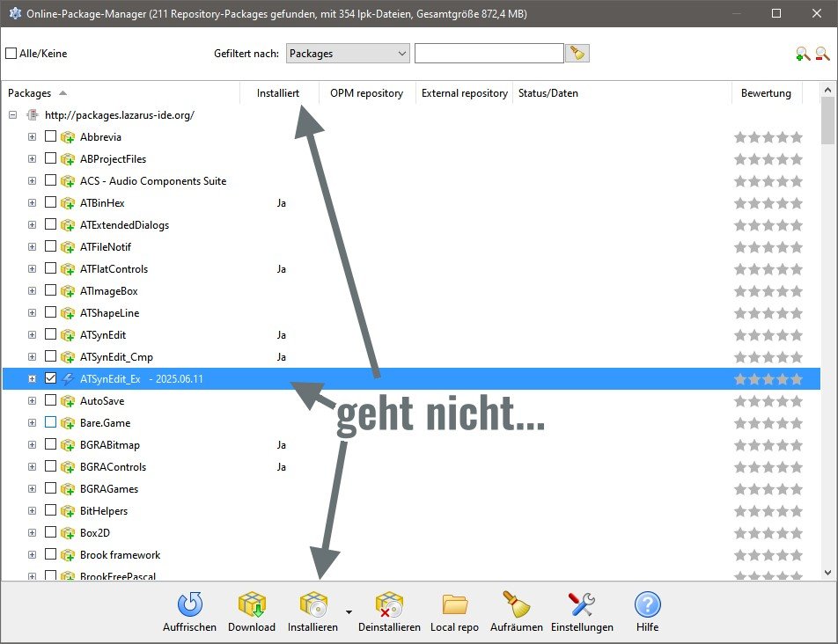This screenshot has width=838, height=644.
Task: Click the Auffrischen refresh icon
Action: click(x=190, y=604)
